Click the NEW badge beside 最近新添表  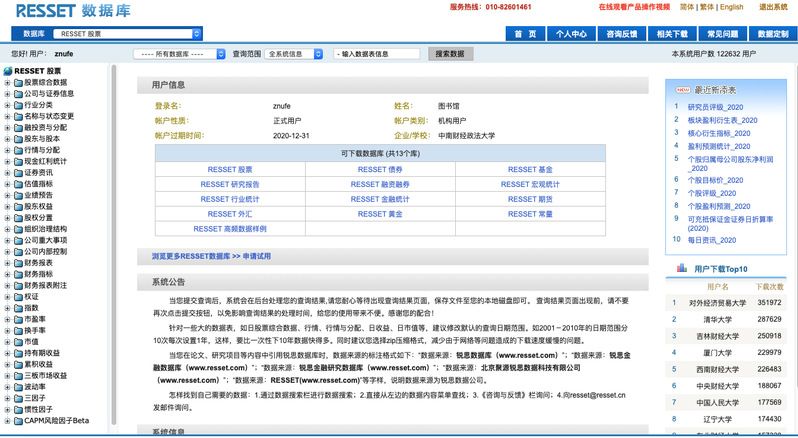[682, 90]
